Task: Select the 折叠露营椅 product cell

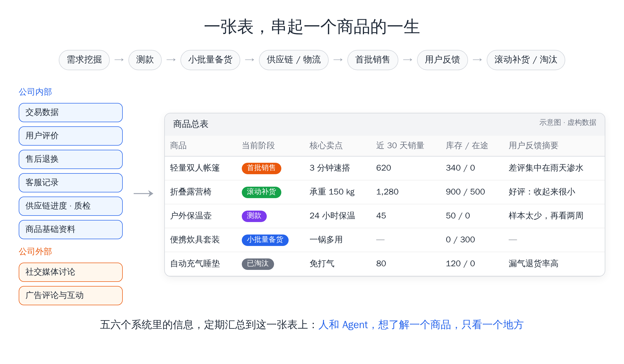Action: (191, 192)
